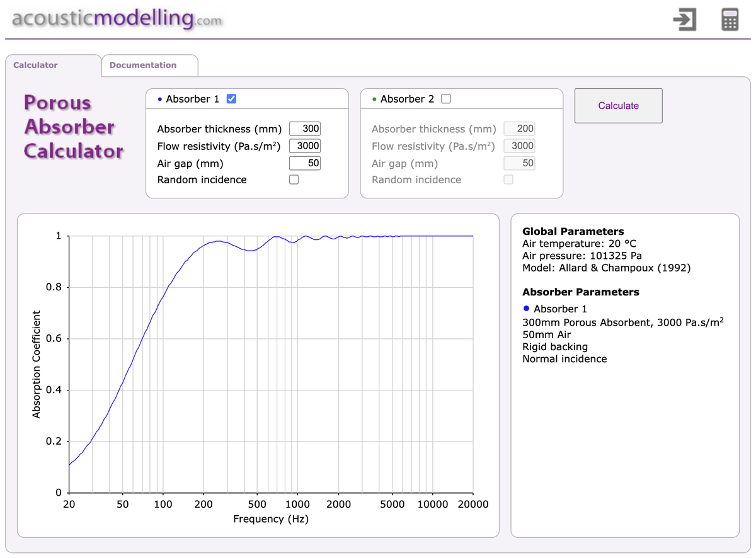
Task: Click the acousticmodelling.com logo
Action: [117, 19]
